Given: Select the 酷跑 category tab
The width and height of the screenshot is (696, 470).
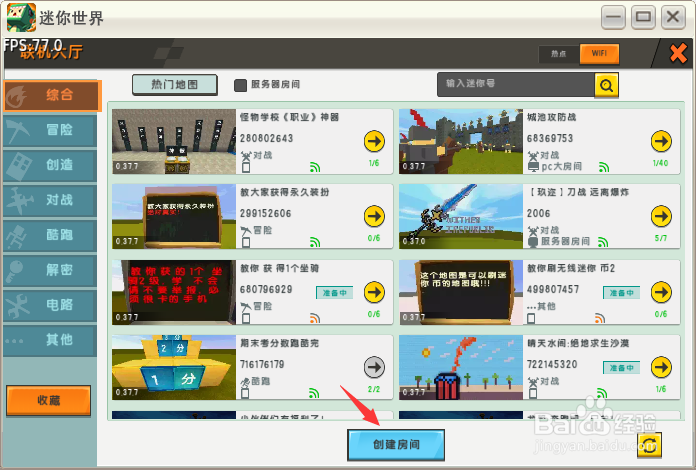Looking at the screenshot, I should click(x=50, y=235).
